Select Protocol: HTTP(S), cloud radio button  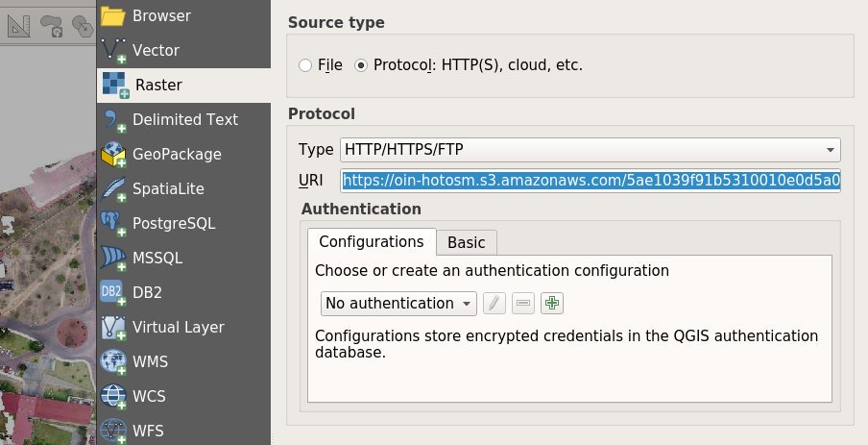pyautogui.click(x=361, y=65)
